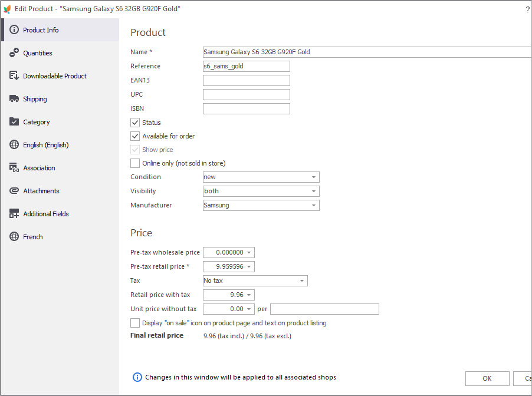The height and width of the screenshot is (396, 532).
Task: Click the '9.96 (tax incl.) / 9.96 (tax excl.)' text
Action: pos(247,336)
